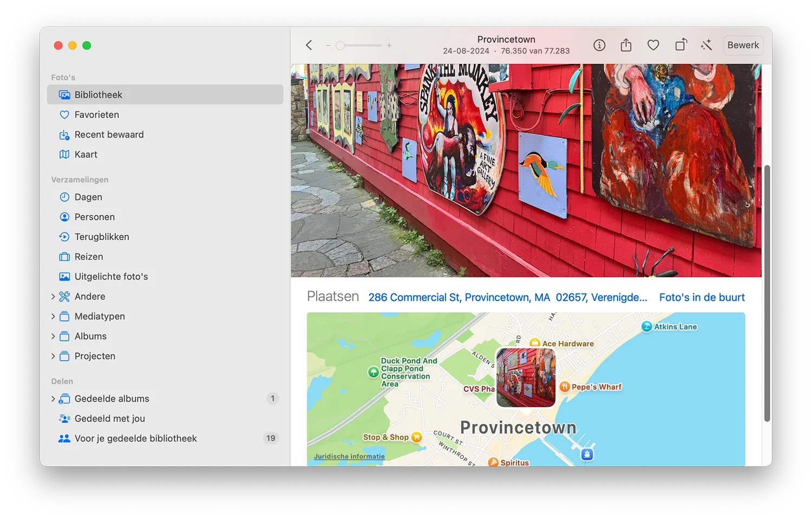Click Pepe's Wharf map marker
This screenshot has height=519, width=812.
[x=565, y=386]
